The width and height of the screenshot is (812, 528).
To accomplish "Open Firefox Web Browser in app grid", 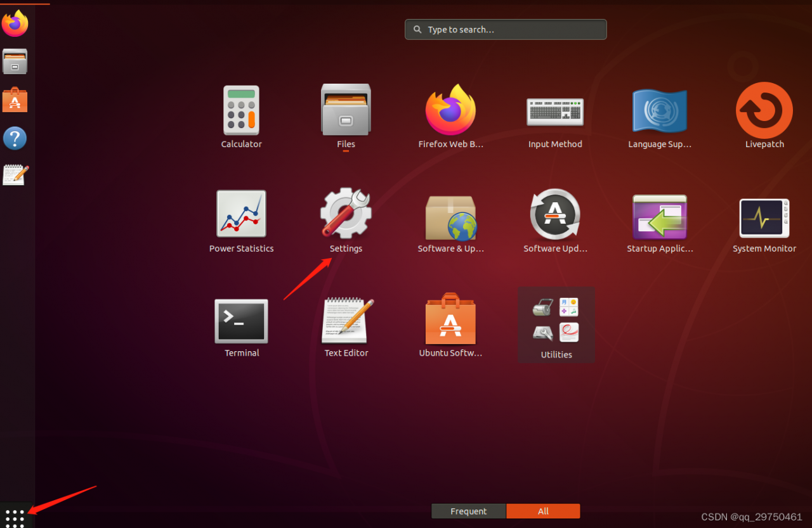I will coord(450,110).
